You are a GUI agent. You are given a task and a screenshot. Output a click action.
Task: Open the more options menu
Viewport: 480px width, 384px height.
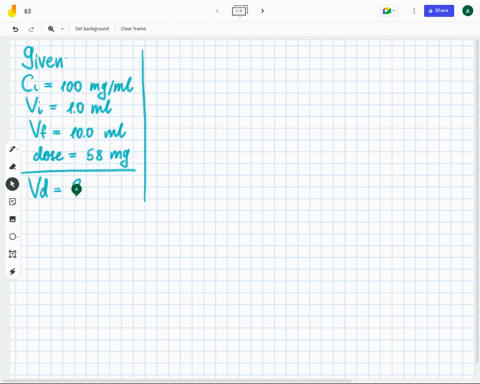pos(414,11)
